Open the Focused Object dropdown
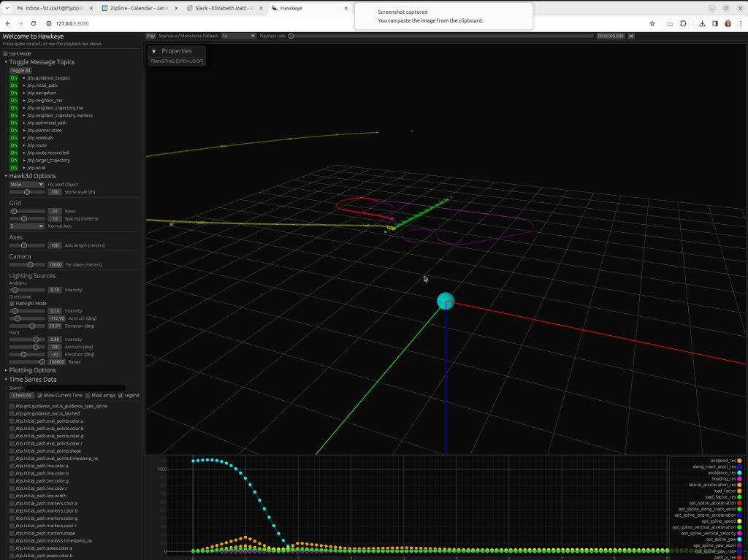Image resolution: width=748 pixels, height=560 pixels. click(27, 185)
